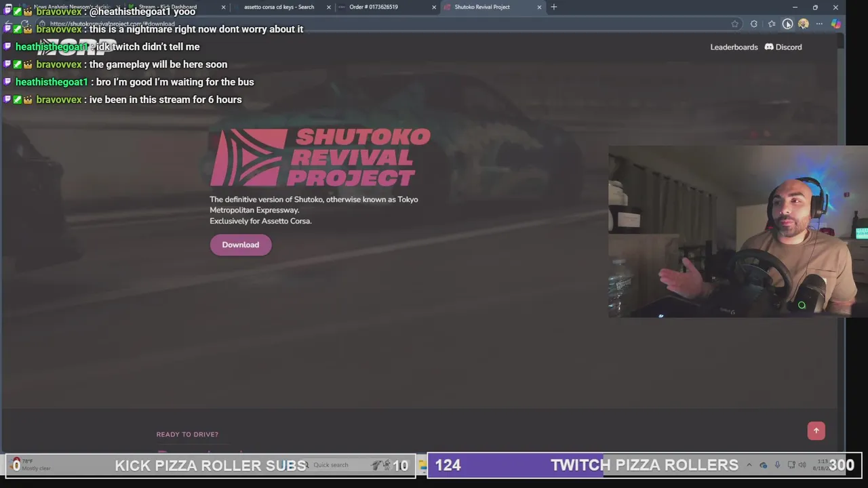Expand the system tray hidden icons chevron
Viewport: 868px width, 488px height.
pyautogui.click(x=749, y=465)
